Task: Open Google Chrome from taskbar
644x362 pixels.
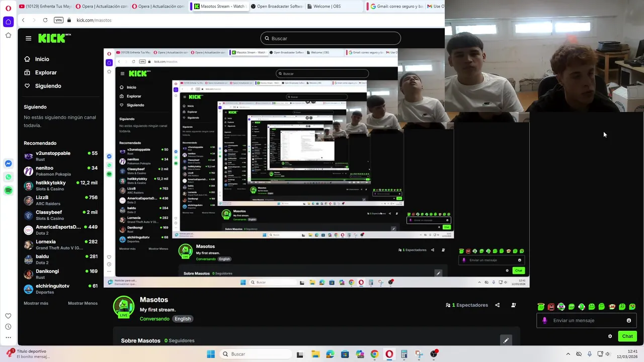Action: (x=374, y=354)
